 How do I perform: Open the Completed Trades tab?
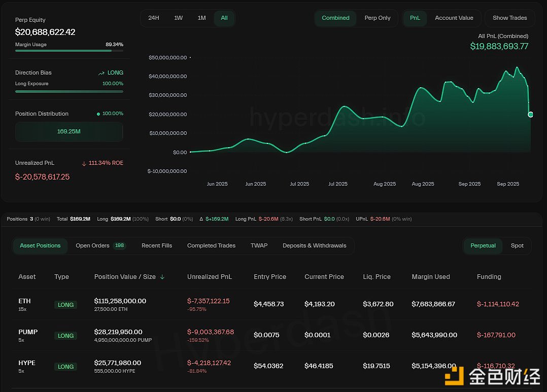(x=211, y=245)
